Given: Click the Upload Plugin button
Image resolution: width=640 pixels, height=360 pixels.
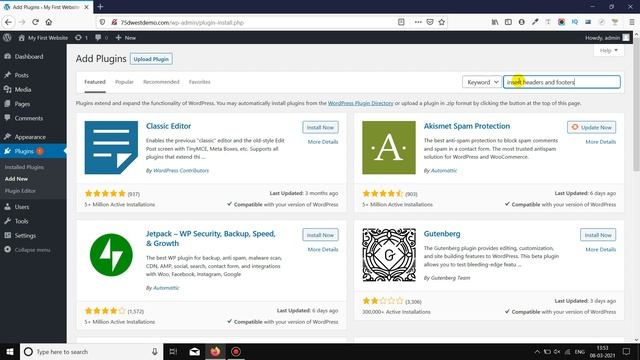Looking at the screenshot, I should coord(151,59).
